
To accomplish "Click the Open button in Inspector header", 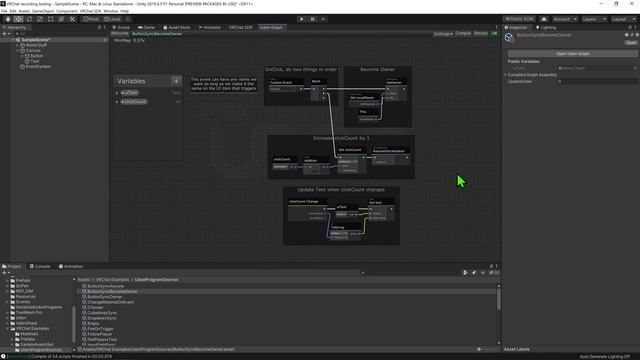I will [x=631, y=42].
